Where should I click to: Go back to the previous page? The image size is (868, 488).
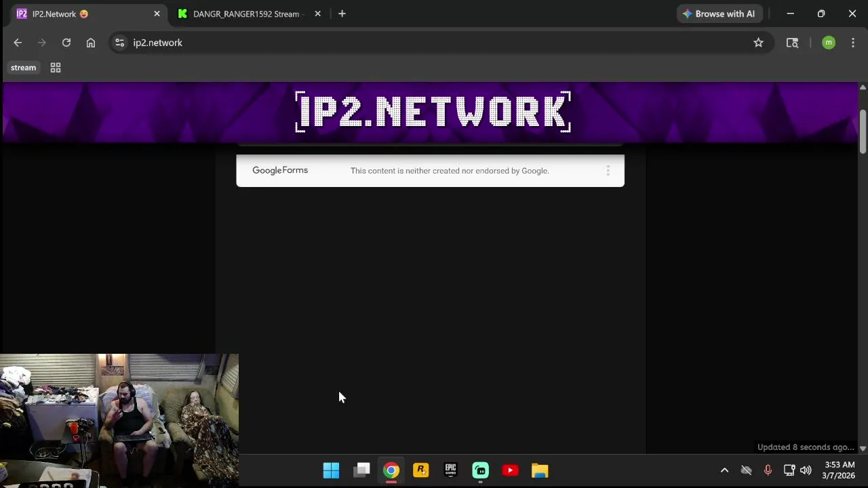tap(18, 43)
